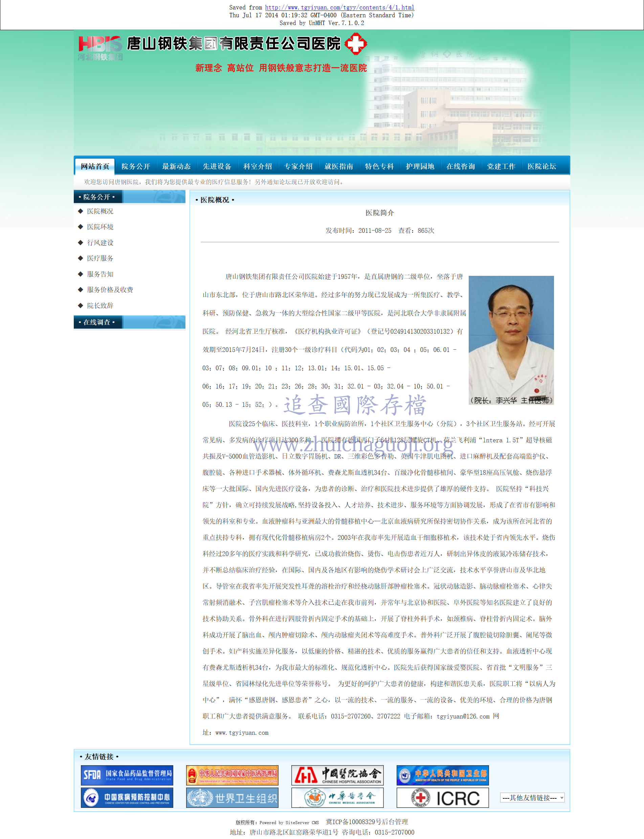Image resolution: width=644 pixels, height=839 pixels.
Task: Open the ICRC red cross banner
Action: point(442,797)
